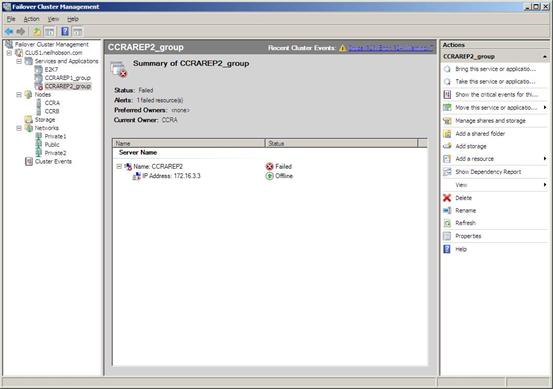The image size is (553, 389).
Task: Click the Forward arrow toolbar icon
Action: (21, 32)
